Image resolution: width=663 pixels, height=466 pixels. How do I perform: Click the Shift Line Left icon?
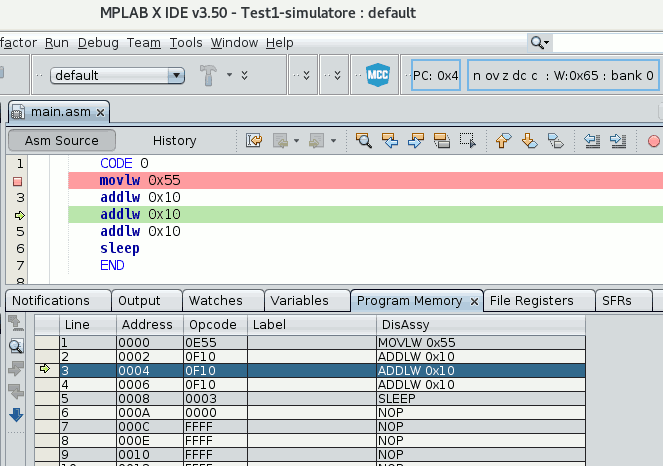coord(592,141)
